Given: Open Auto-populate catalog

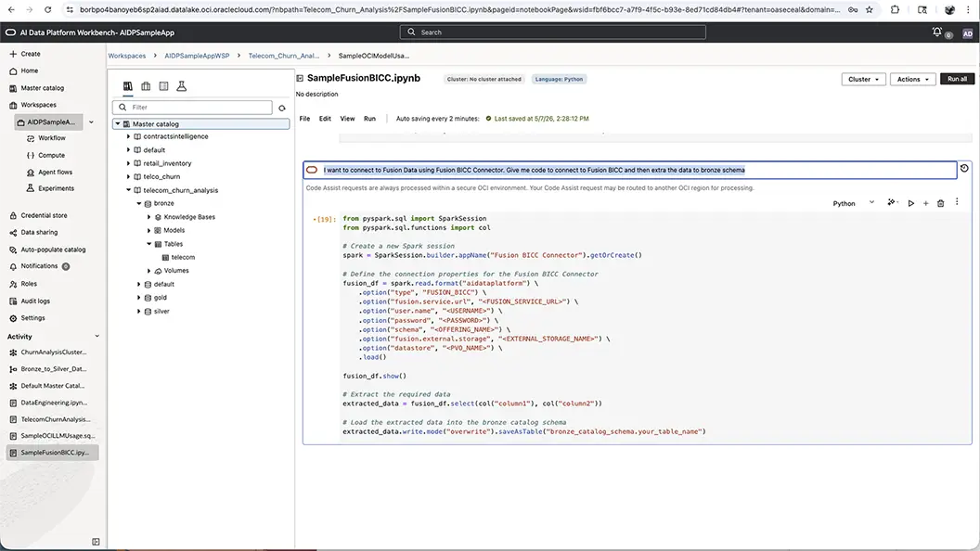Looking at the screenshot, I should pyautogui.click(x=47, y=250).
